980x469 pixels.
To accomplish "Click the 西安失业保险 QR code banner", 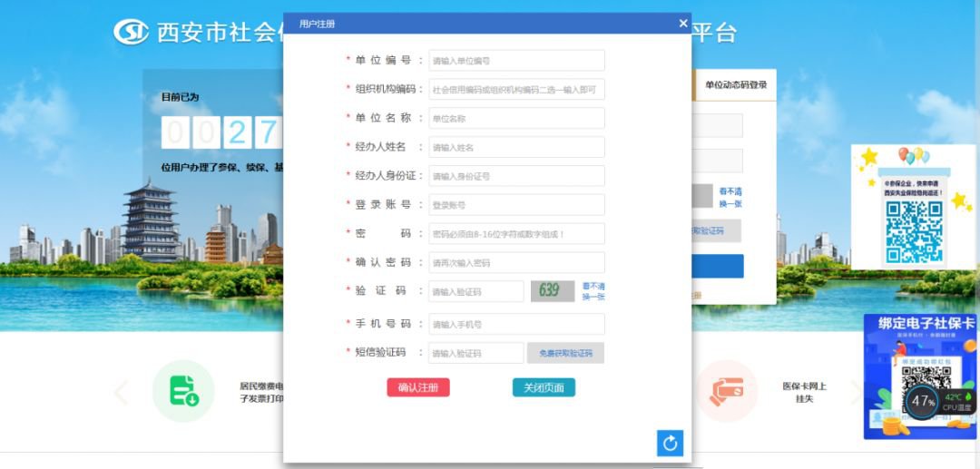I will pos(913,207).
